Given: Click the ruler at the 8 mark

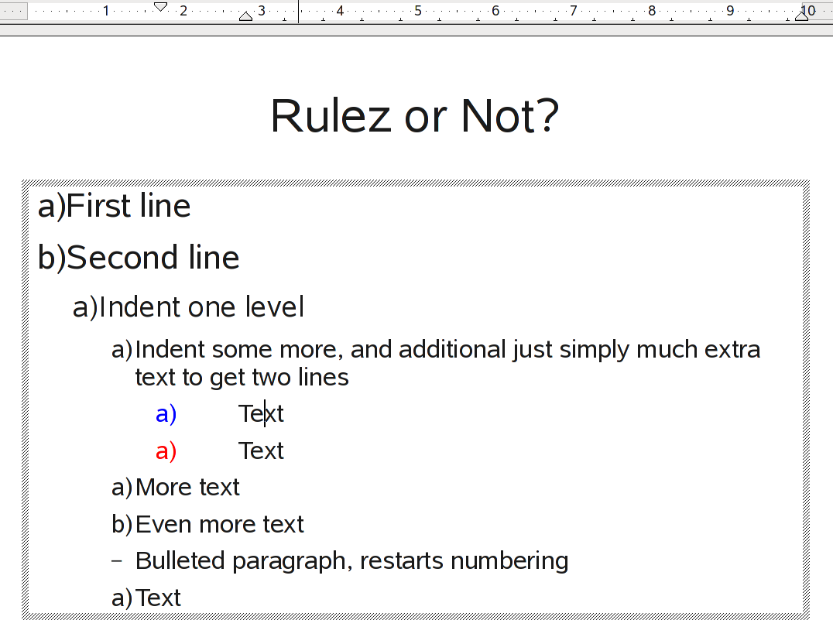Looking at the screenshot, I should coord(652,11).
